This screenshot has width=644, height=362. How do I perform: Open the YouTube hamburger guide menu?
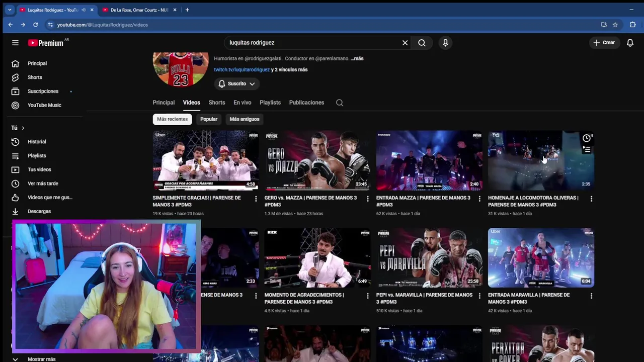point(15,43)
